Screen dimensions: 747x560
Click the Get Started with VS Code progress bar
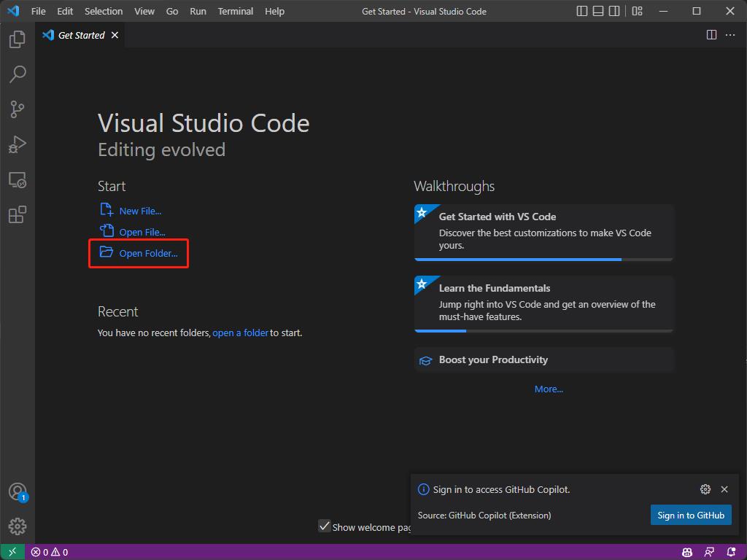pos(543,260)
